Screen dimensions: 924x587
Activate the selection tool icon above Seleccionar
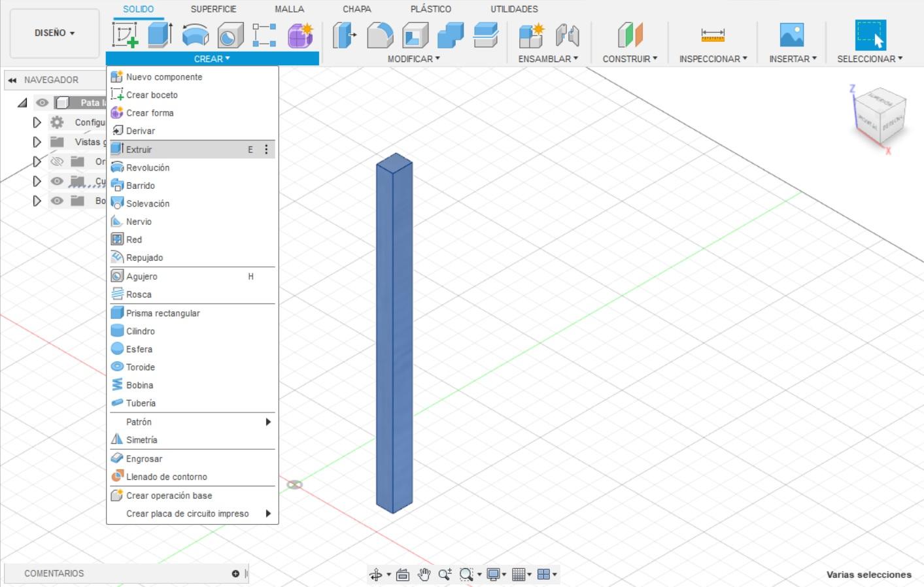(x=870, y=35)
